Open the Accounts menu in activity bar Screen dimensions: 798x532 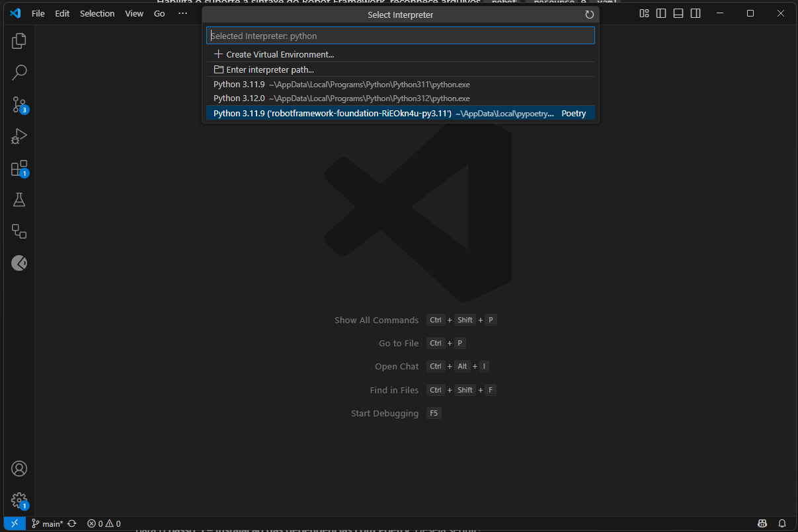pos(19,469)
